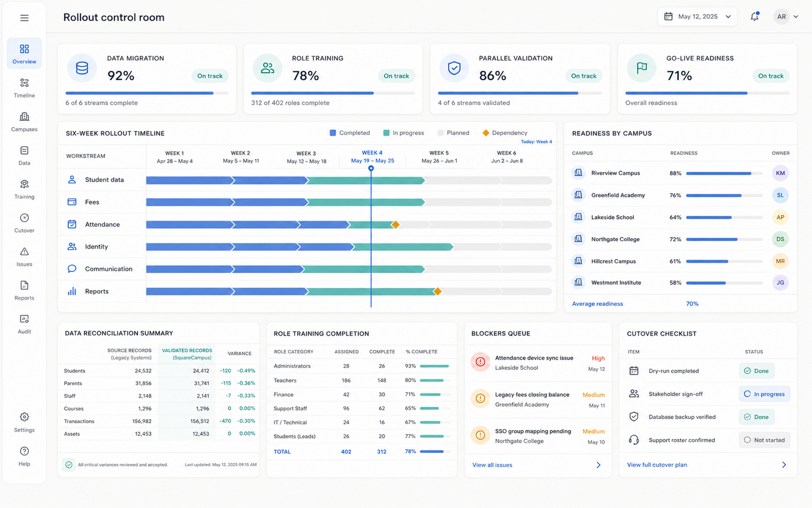Open Data section in the sidebar
Image resolution: width=812 pixels, height=508 pixels.
(24, 155)
